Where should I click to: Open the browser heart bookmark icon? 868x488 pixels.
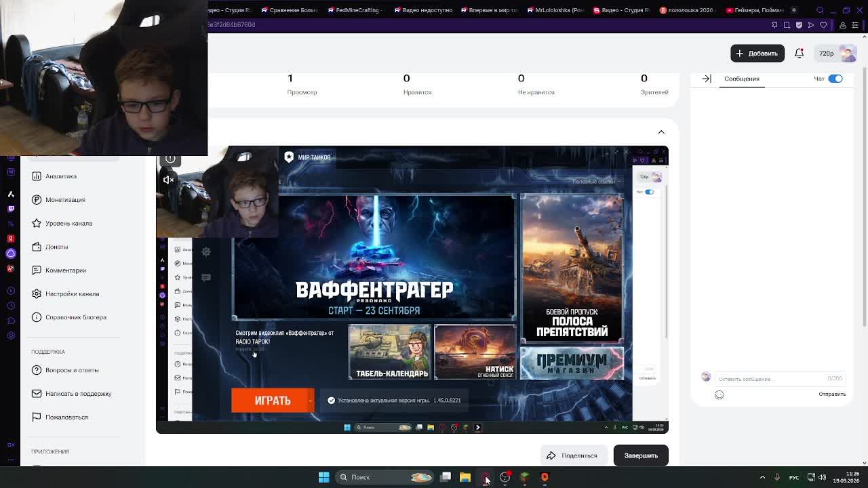click(x=823, y=25)
